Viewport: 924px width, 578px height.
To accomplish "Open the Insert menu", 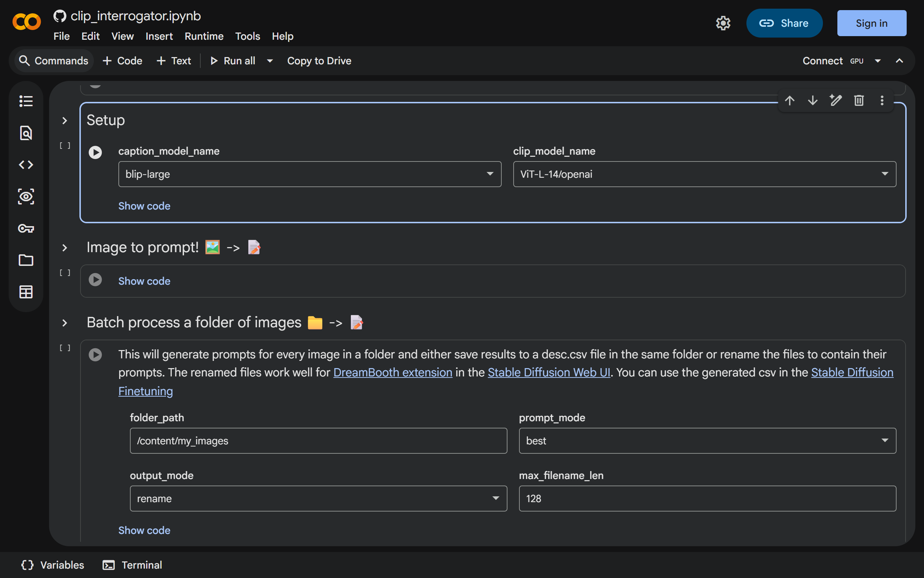I will (x=159, y=36).
